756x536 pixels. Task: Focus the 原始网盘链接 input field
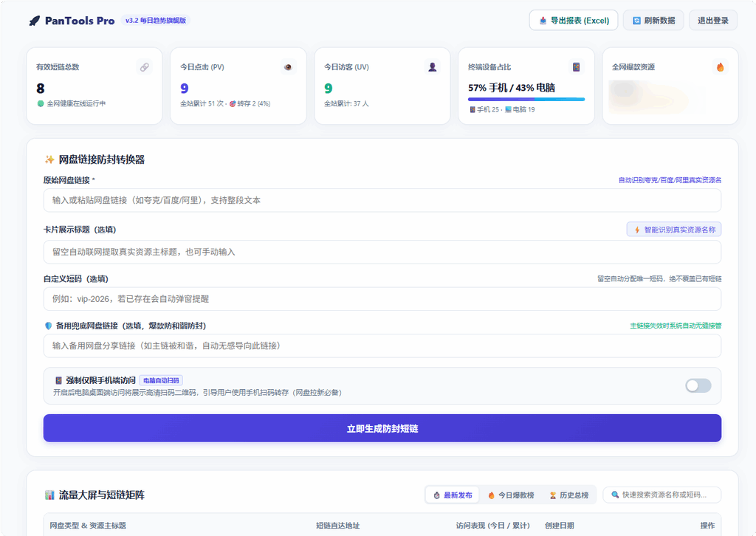(382, 200)
